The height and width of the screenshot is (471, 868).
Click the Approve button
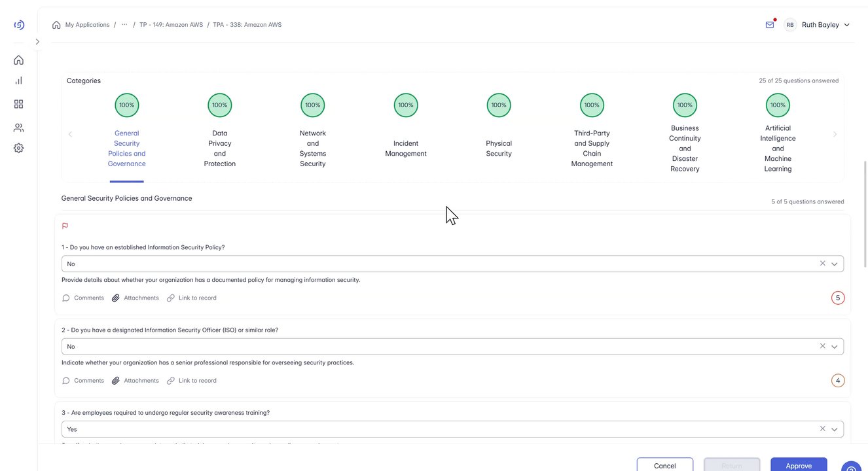pyautogui.click(x=799, y=465)
